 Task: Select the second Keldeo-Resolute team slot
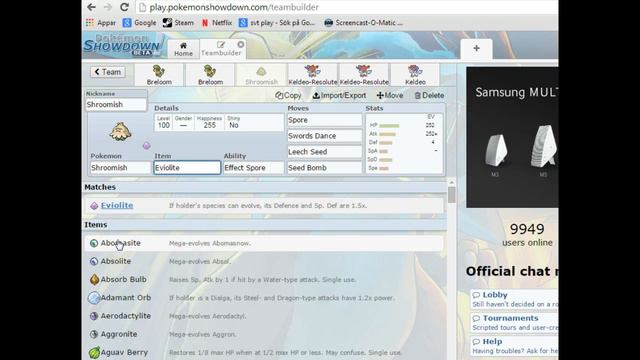pyautogui.click(x=364, y=75)
